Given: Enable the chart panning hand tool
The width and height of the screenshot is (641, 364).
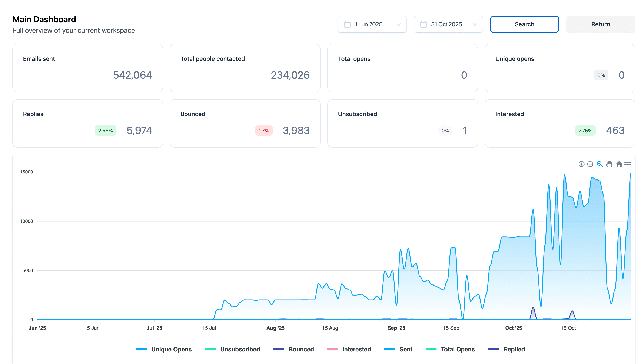Looking at the screenshot, I should 609,164.
